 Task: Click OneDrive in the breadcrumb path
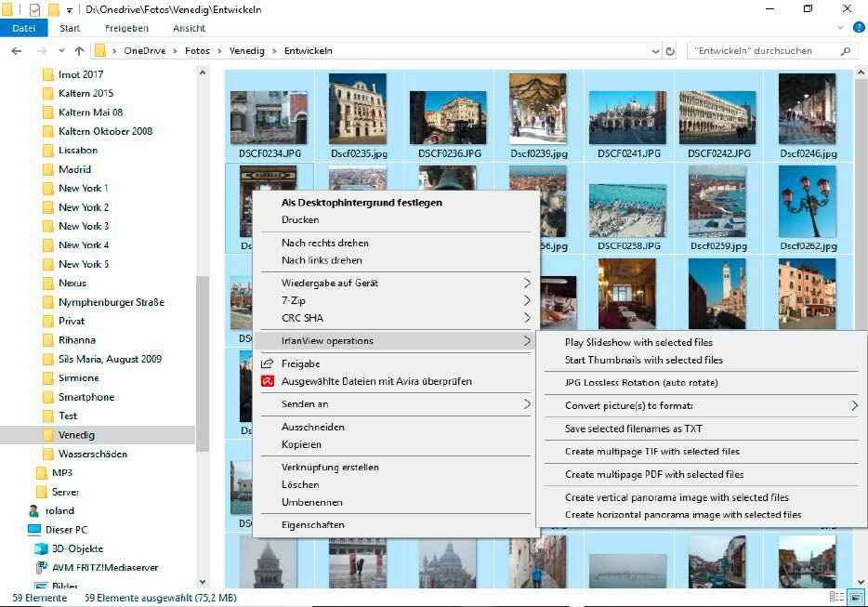click(144, 50)
